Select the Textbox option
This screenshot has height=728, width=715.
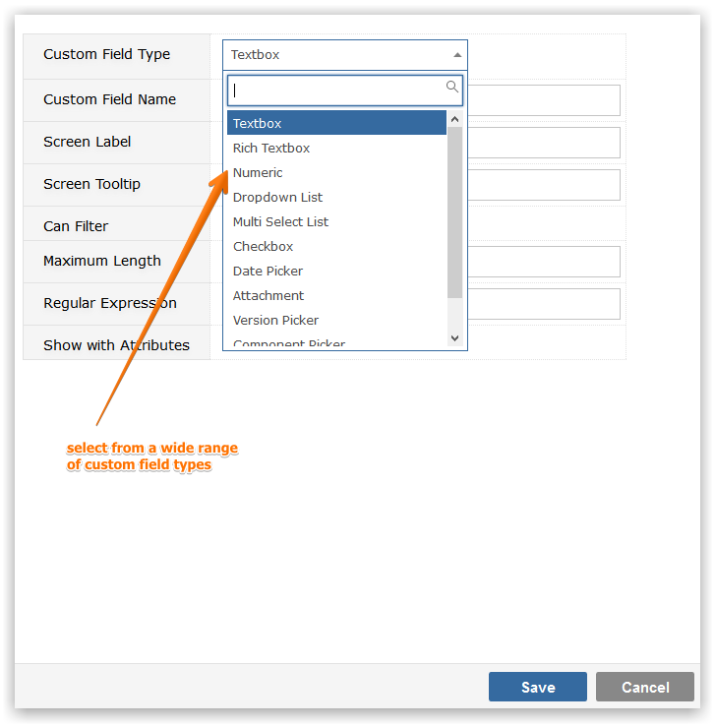[x=336, y=123]
